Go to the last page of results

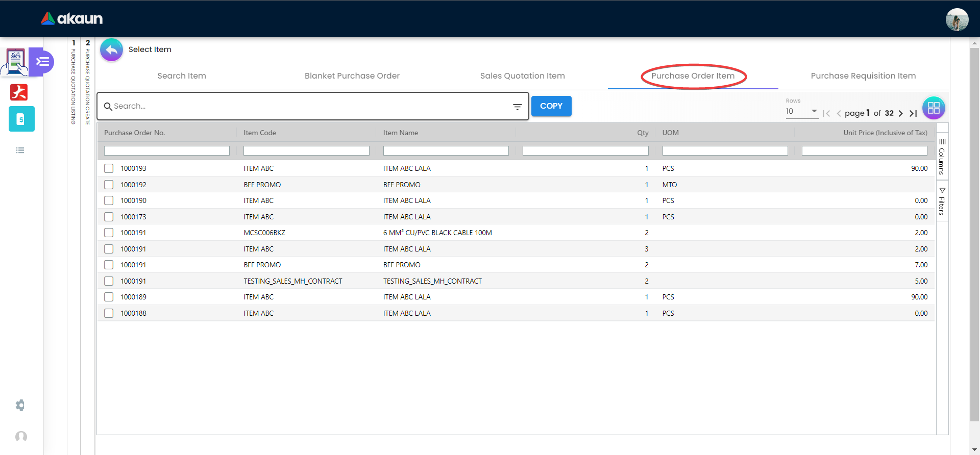(913, 113)
